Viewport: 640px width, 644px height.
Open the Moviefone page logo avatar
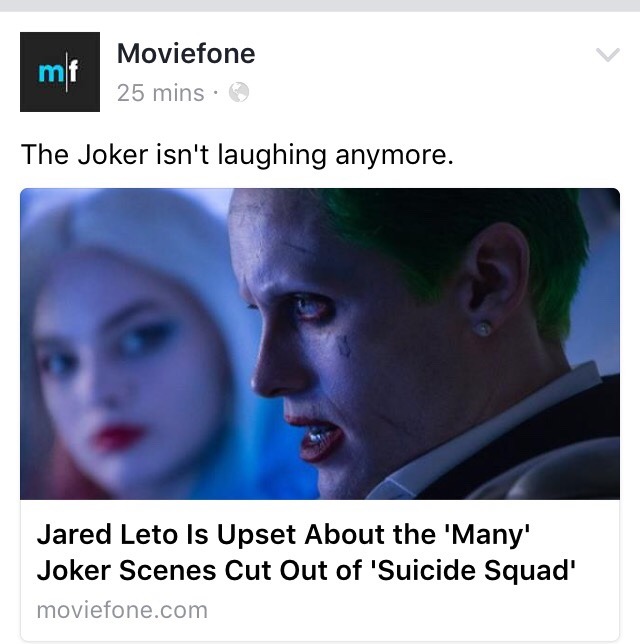(x=60, y=71)
